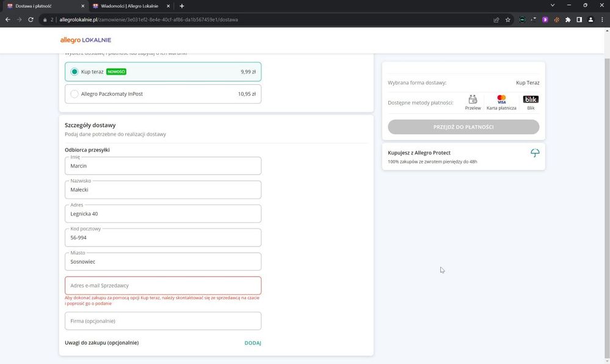Select Allegro Paczkomaty InPost delivery option

[x=74, y=94]
